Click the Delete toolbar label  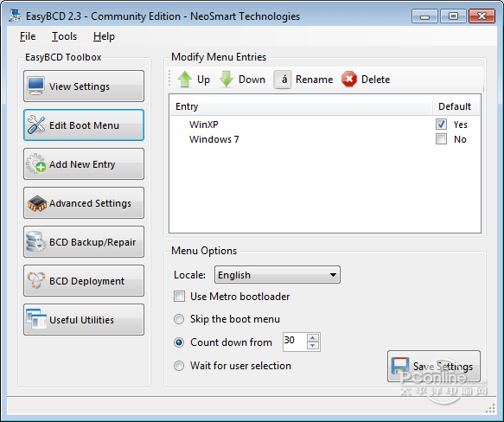(x=376, y=80)
